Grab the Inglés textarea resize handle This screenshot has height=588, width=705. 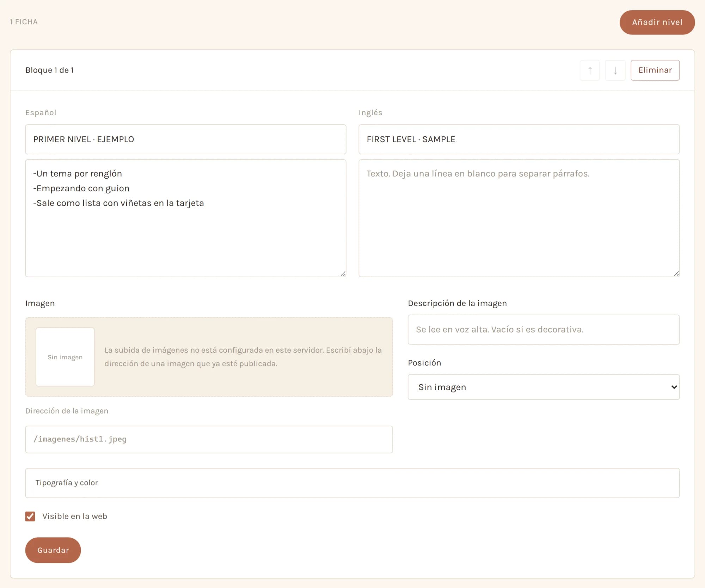coord(676,274)
